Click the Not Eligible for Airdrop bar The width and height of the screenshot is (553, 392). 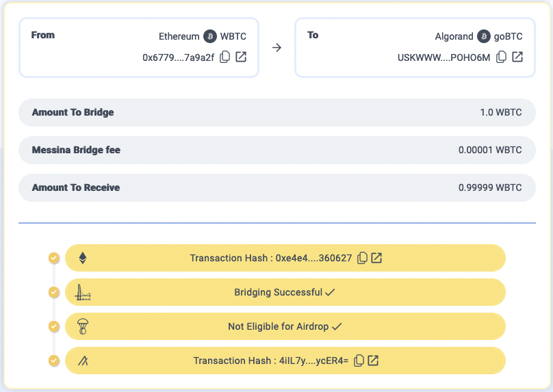pyautogui.click(x=285, y=326)
